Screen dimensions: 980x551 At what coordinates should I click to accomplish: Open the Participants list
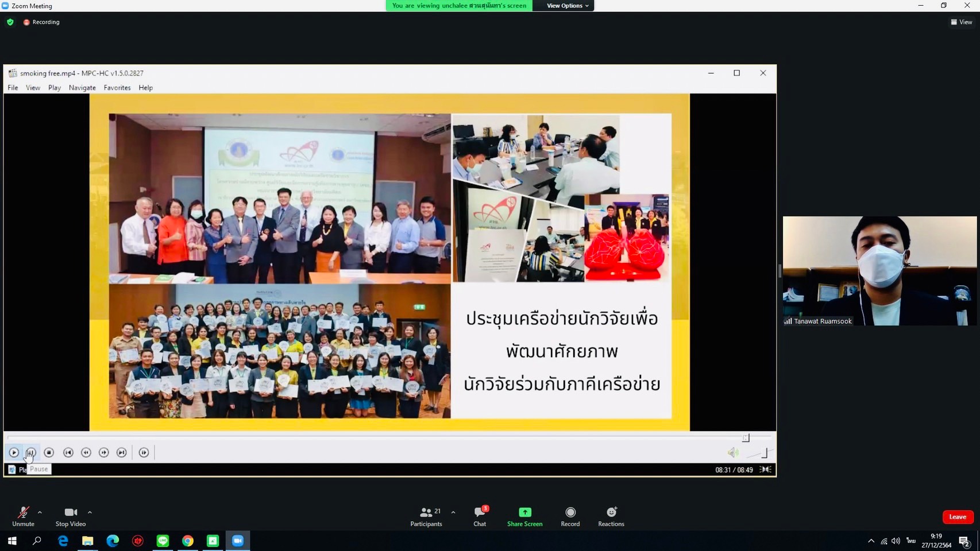[426, 516]
